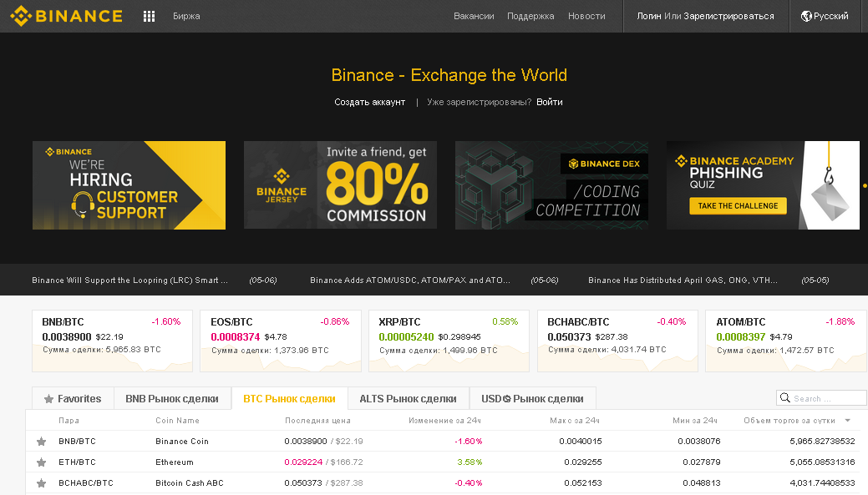Open the Binance Academy phishing quiz banner

coord(763,184)
